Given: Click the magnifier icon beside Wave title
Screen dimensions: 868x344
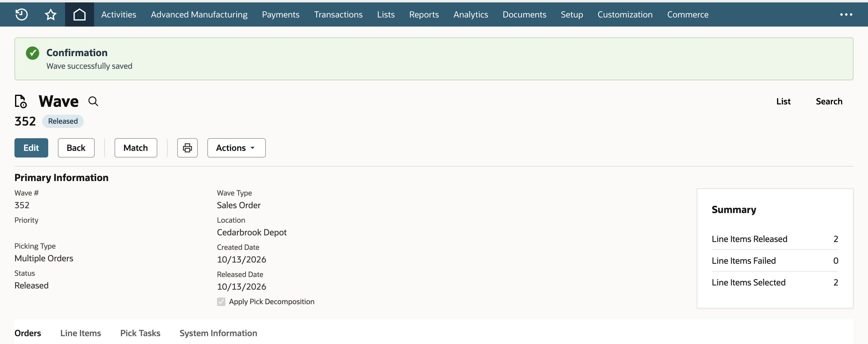Looking at the screenshot, I should 93,101.
